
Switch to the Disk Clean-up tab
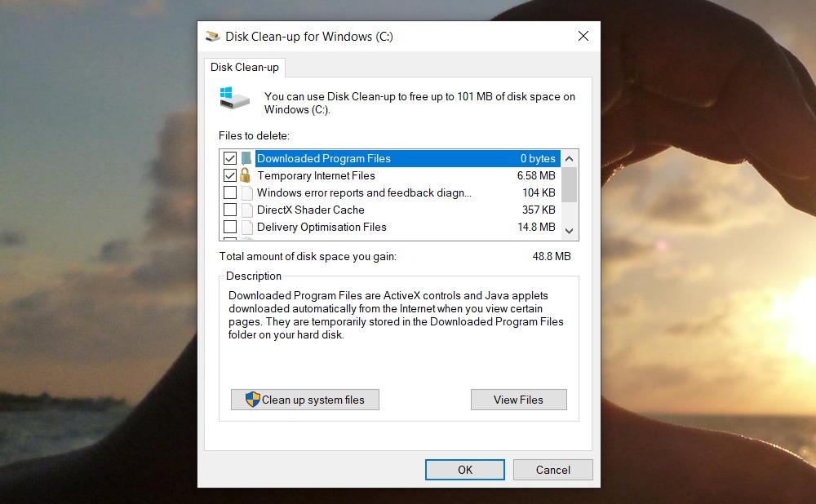[x=245, y=67]
